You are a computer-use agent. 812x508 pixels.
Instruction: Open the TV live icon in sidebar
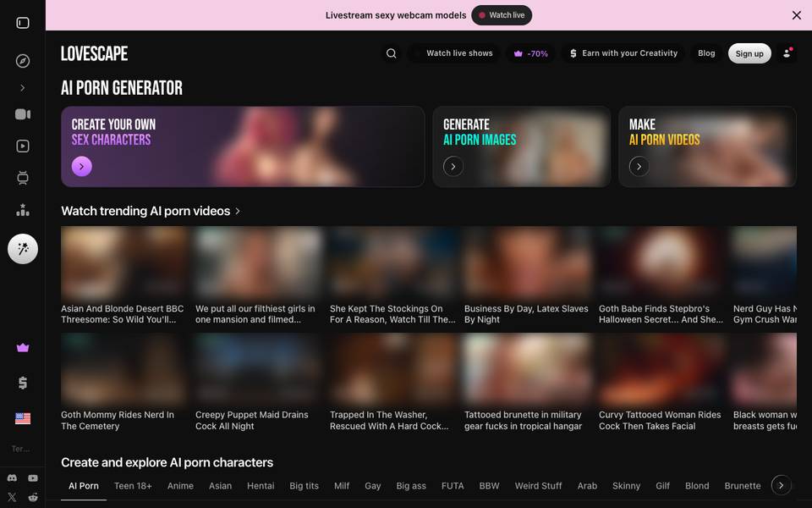pos(23,178)
